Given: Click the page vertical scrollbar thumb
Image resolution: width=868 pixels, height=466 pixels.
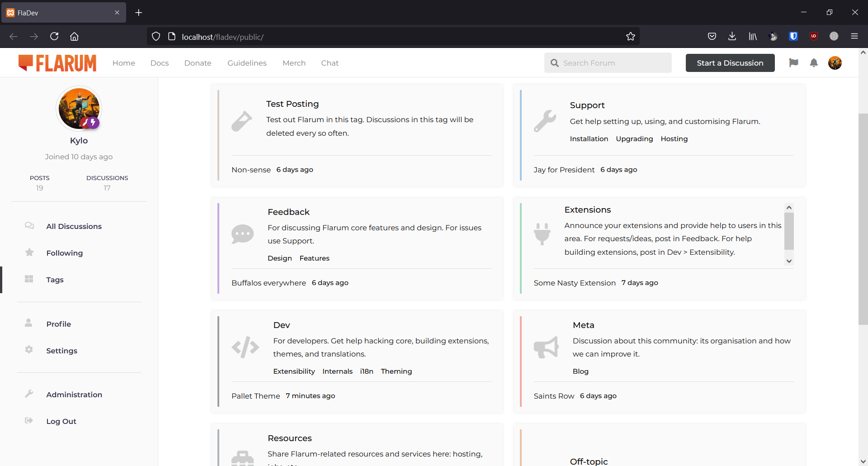Looking at the screenshot, I should tap(863, 219).
